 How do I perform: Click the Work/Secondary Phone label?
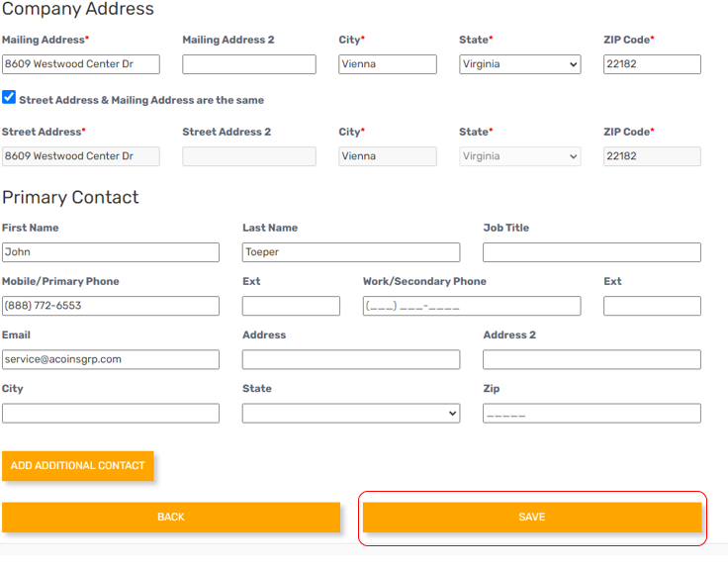(424, 282)
